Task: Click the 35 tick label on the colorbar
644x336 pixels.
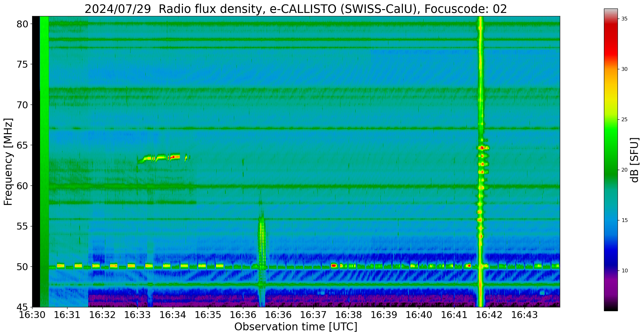Action: click(624, 19)
